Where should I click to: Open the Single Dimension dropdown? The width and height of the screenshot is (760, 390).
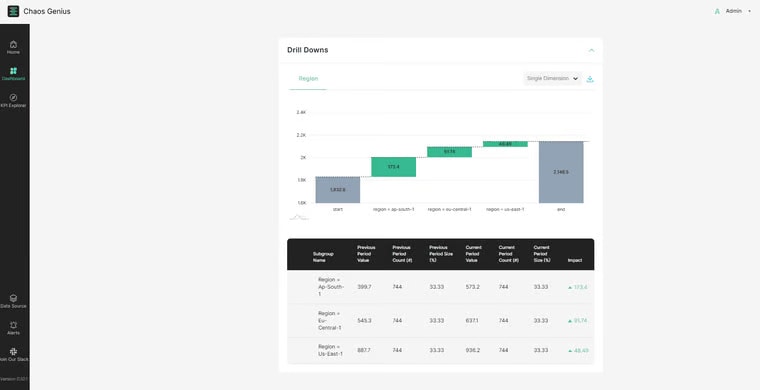[552, 78]
